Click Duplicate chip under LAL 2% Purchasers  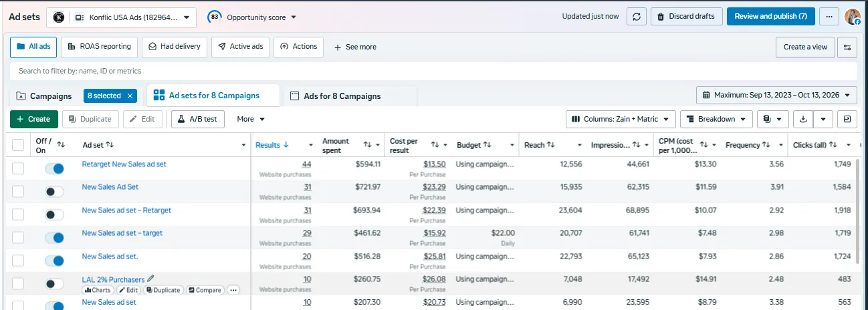tap(163, 290)
